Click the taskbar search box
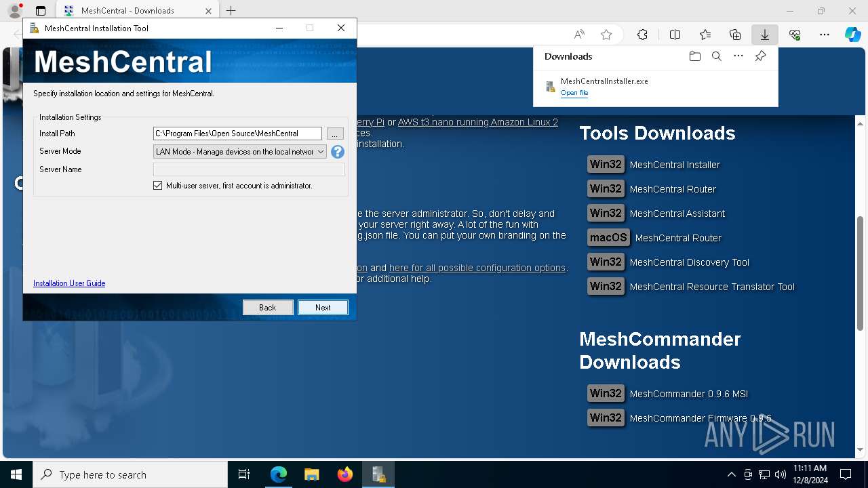The height and width of the screenshot is (488, 868). click(130, 474)
